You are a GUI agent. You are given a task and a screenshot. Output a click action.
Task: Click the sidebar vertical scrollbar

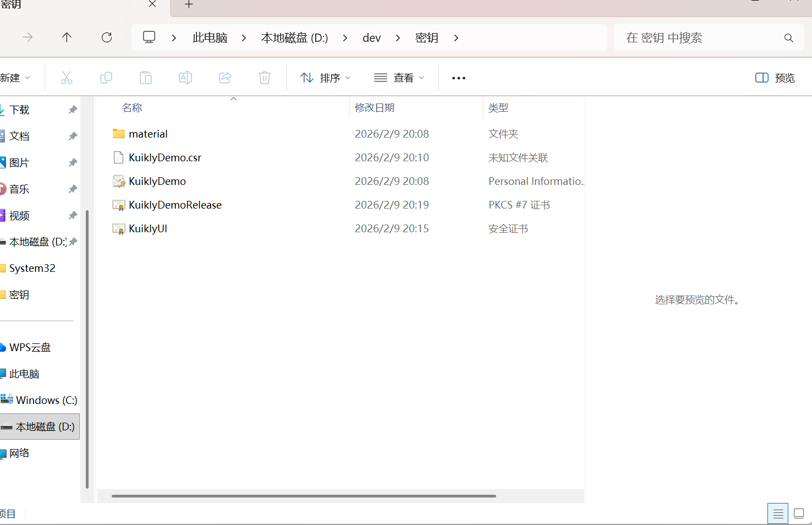87,349
